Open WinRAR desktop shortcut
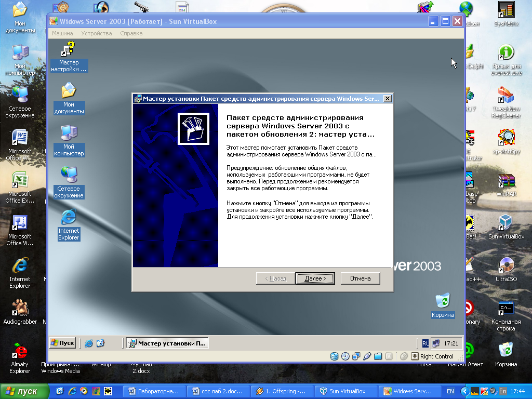 coord(506,185)
